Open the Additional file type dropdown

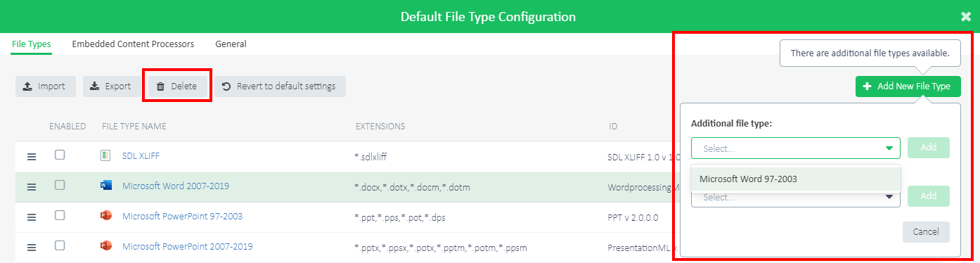pos(796,148)
